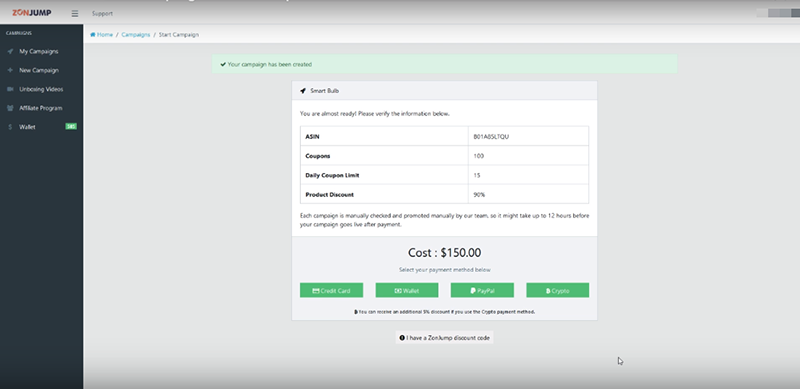Choose the Wallet payment button

coord(407,290)
